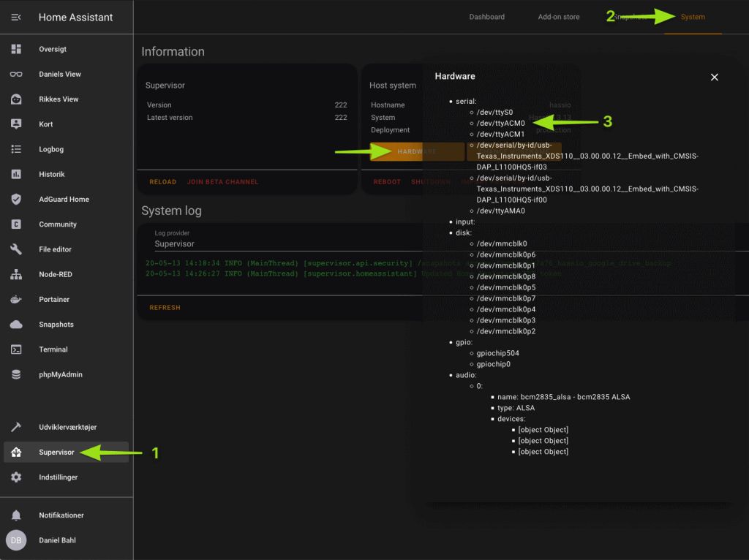Open the Node-RED sitemap icon
Screen dimensions: 749x560
click(16, 274)
